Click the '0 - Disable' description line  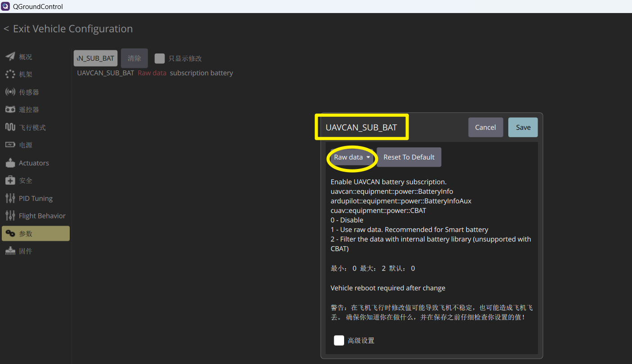click(347, 220)
